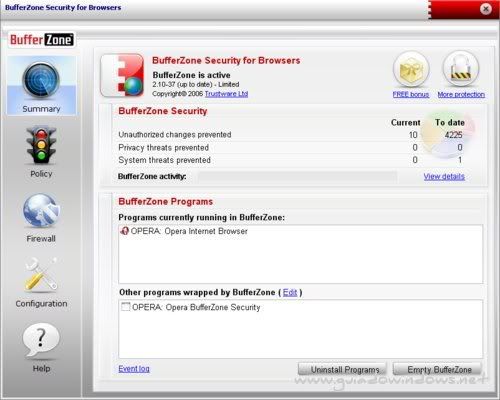This screenshot has height=400, width=500.
Task: Click the Opera icon in running programs
Action: tap(124, 231)
